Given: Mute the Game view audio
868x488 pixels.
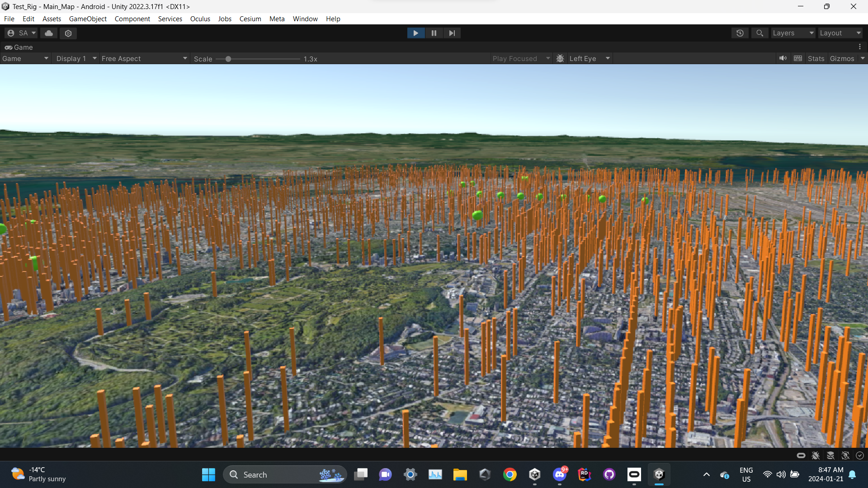Looking at the screenshot, I should tap(783, 59).
